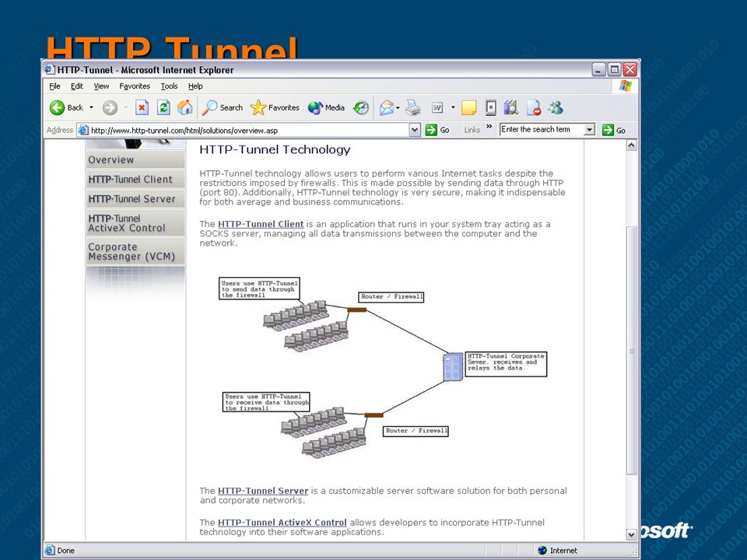Expand the Forward button history dropdown arrow

(126, 107)
